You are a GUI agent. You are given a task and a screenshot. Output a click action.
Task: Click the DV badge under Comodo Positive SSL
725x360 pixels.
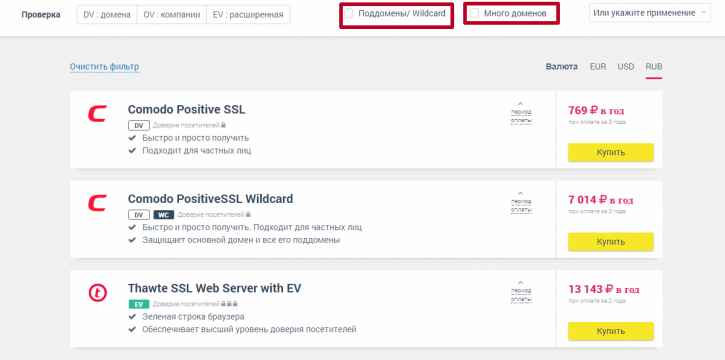(x=139, y=125)
